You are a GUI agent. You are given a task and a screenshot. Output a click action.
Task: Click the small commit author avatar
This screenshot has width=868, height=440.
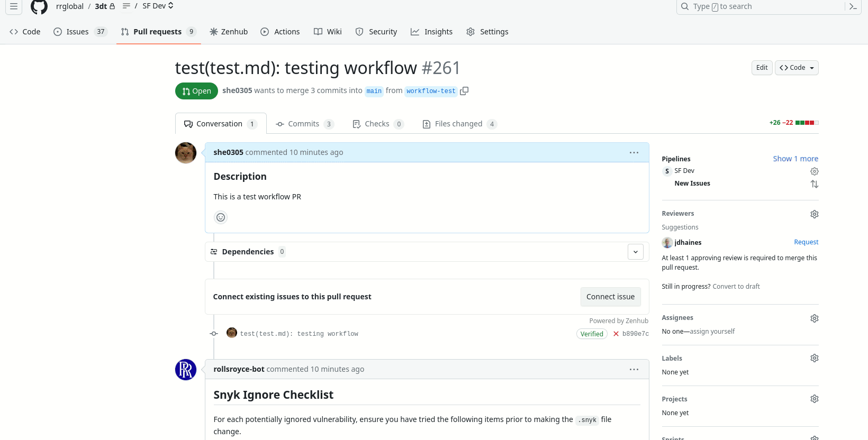tap(232, 333)
